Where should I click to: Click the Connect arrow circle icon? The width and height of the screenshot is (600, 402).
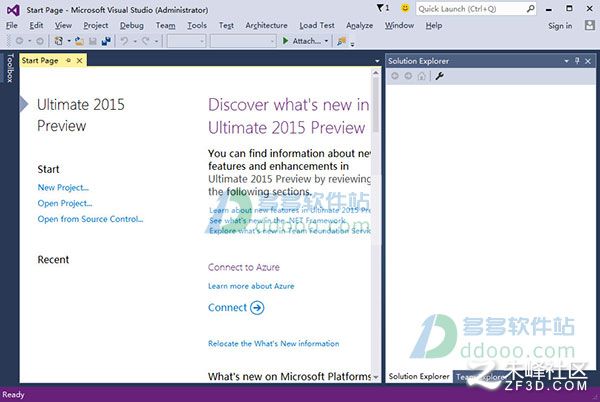(257, 308)
